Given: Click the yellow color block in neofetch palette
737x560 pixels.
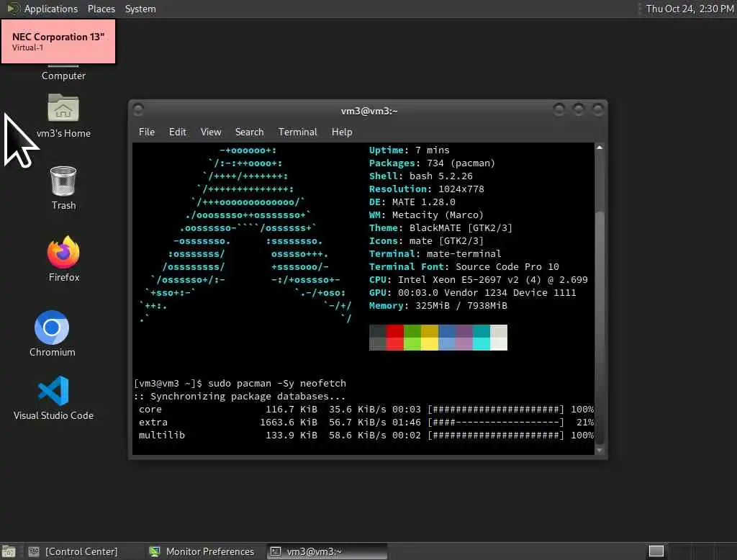Looking at the screenshot, I should 430,337.
